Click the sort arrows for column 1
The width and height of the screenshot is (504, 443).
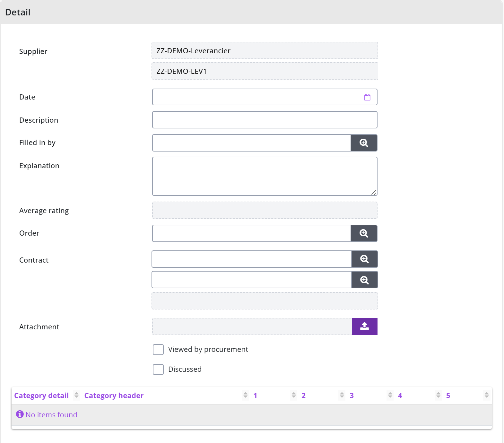click(x=294, y=395)
